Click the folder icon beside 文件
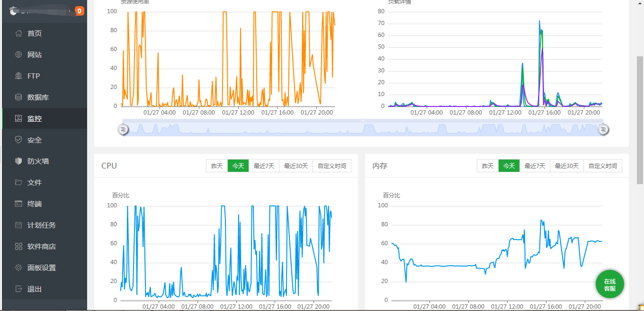 (x=18, y=182)
